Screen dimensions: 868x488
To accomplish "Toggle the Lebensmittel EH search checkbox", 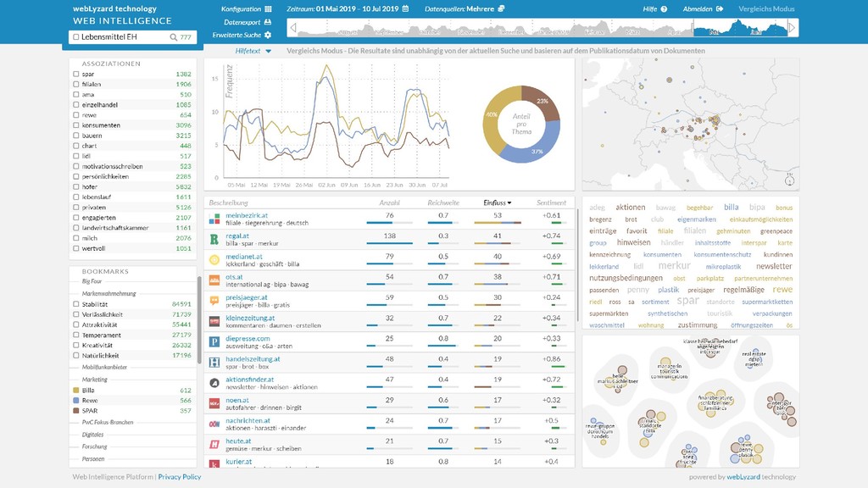I will [x=75, y=37].
